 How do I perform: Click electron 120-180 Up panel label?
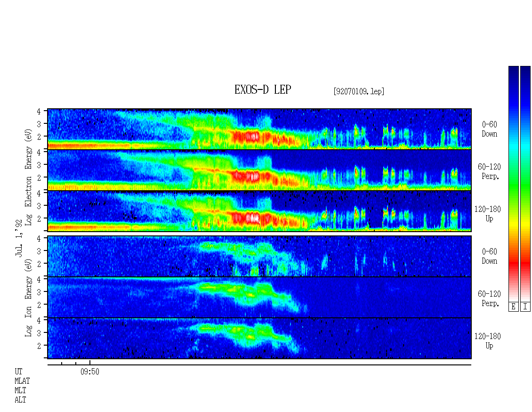click(x=488, y=214)
